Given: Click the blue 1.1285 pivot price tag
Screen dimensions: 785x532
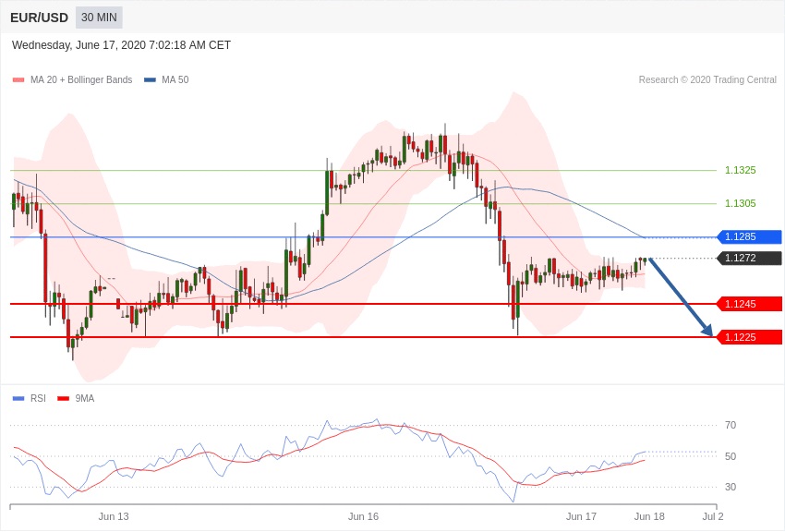Looking at the screenshot, I should [x=750, y=236].
